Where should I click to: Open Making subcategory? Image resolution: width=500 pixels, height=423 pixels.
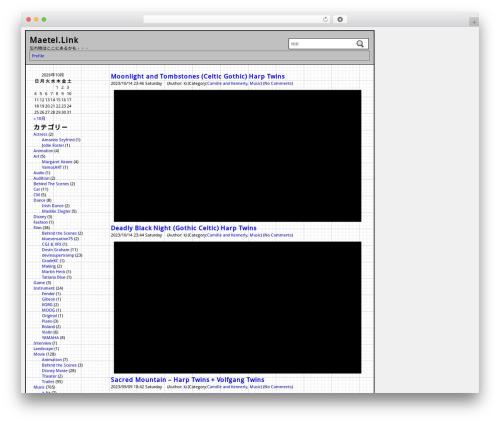pyautogui.click(x=49, y=266)
